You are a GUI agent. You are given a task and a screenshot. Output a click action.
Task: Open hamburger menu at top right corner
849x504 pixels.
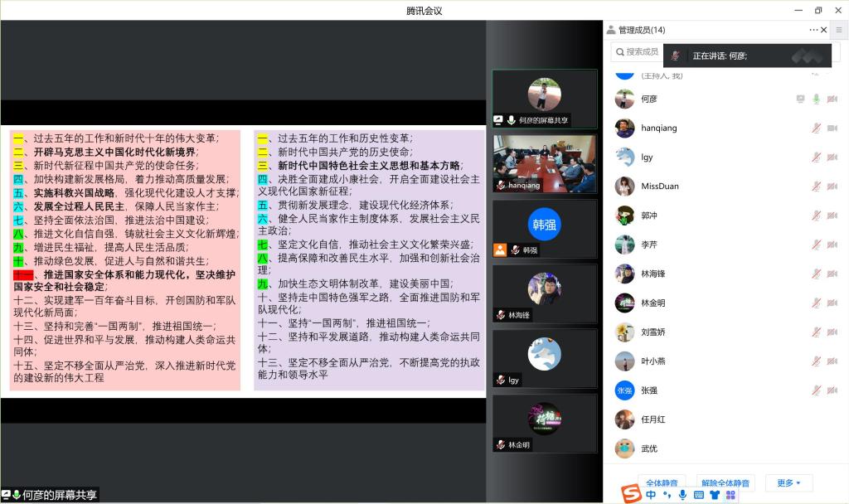click(x=839, y=30)
